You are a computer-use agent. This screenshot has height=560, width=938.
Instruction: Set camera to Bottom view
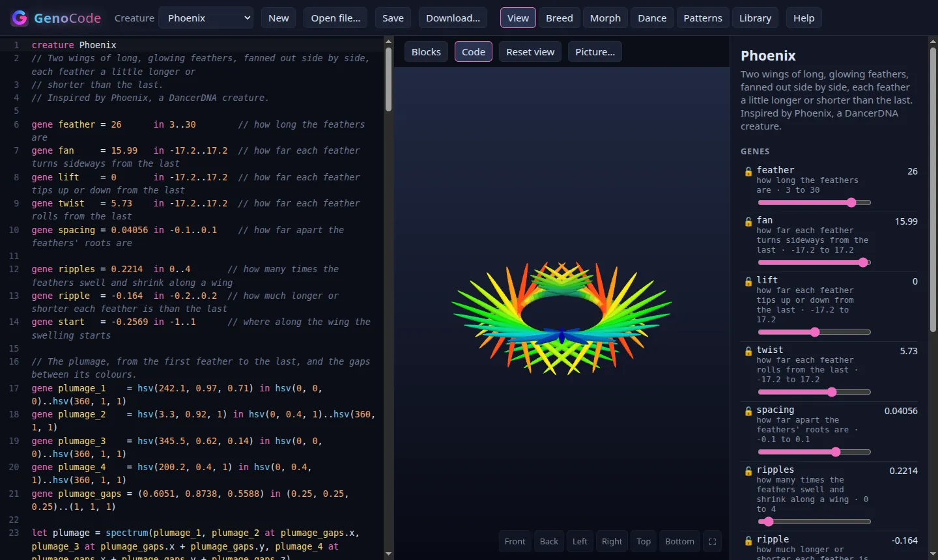point(679,542)
